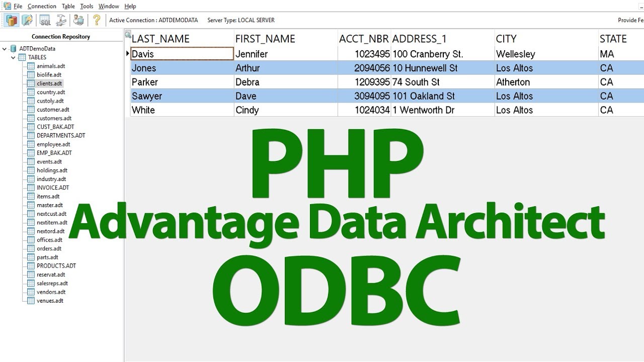Click the table icon beside animals.adt
644x362 pixels.
click(x=31, y=66)
